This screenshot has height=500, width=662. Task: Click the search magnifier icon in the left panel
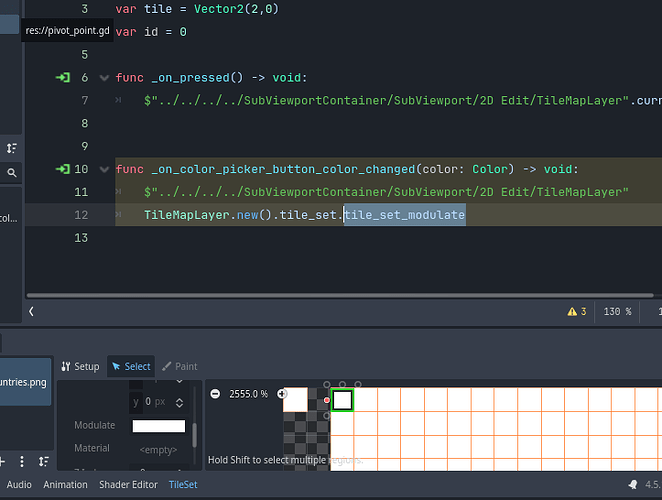pyautogui.click(x=11, y=173)
